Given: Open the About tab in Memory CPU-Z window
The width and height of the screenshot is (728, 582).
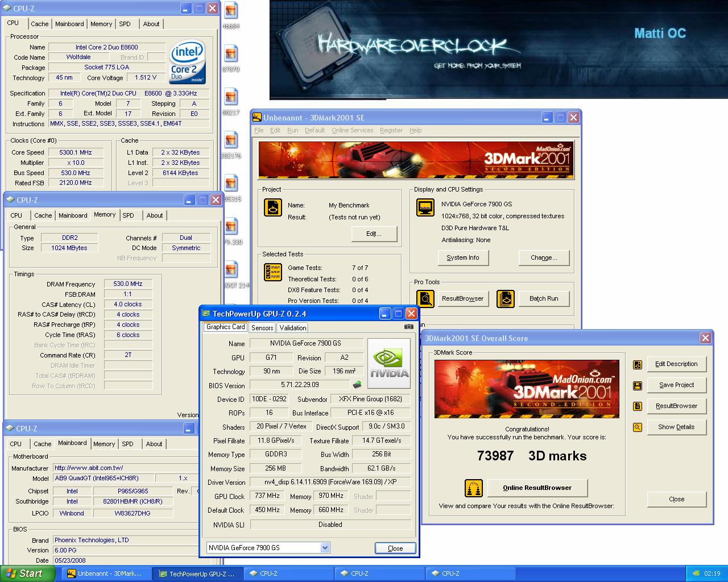Looking at the screenshot, I should click(x=154, y=215).
